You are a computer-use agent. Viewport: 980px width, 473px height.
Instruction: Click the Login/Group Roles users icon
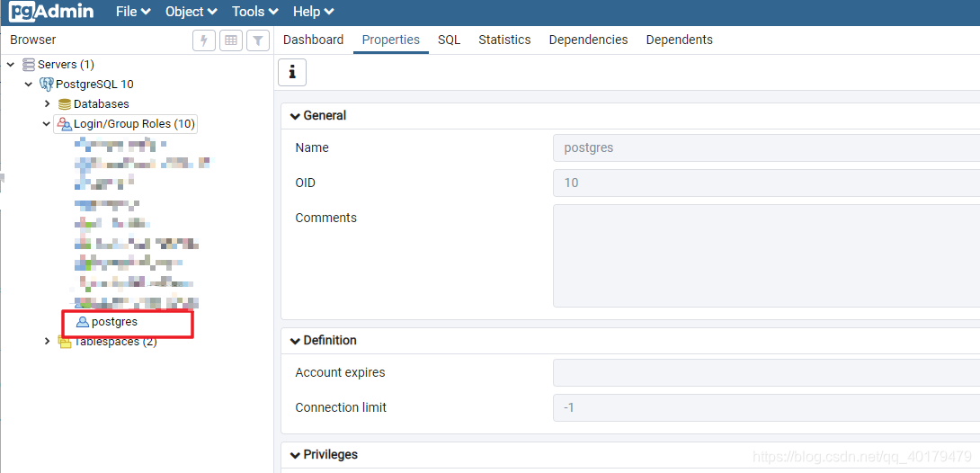tap(65, 124)
